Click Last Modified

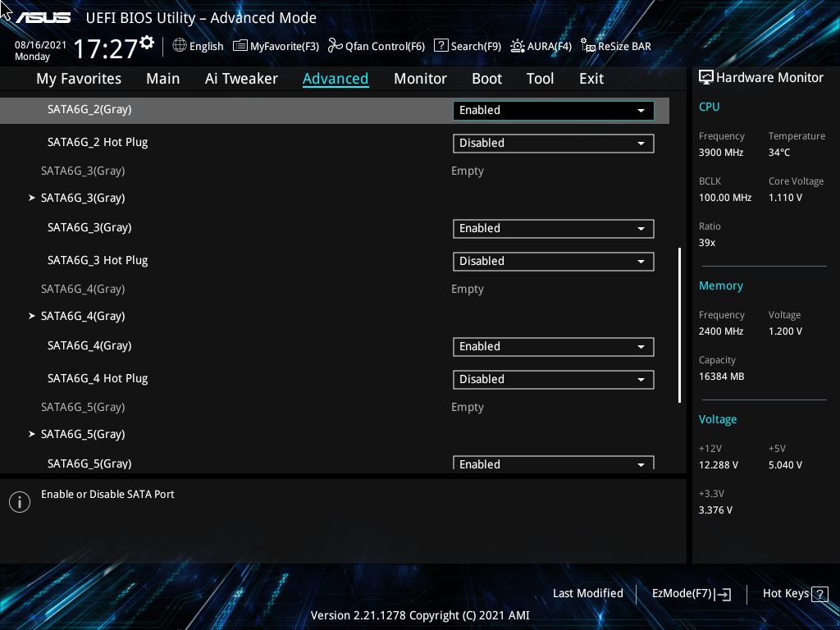point(587,594)
